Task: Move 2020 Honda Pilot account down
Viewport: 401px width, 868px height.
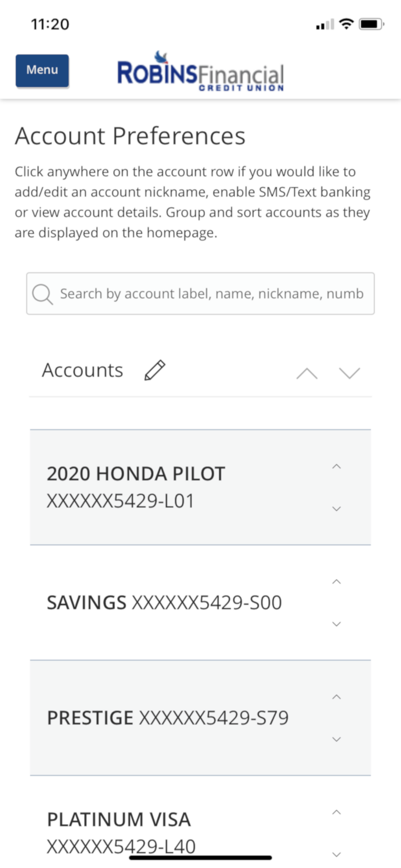Action: (x=336, y=509)
